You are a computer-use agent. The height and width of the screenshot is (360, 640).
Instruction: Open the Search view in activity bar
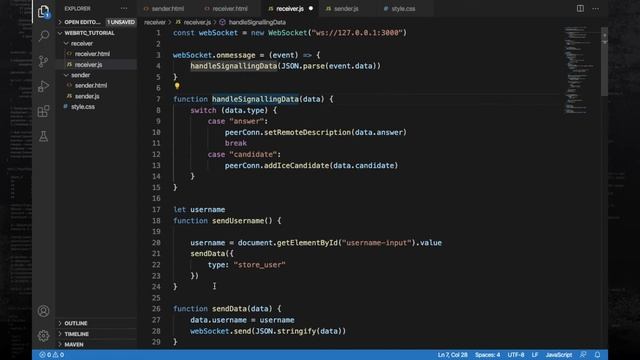point(43,36)
